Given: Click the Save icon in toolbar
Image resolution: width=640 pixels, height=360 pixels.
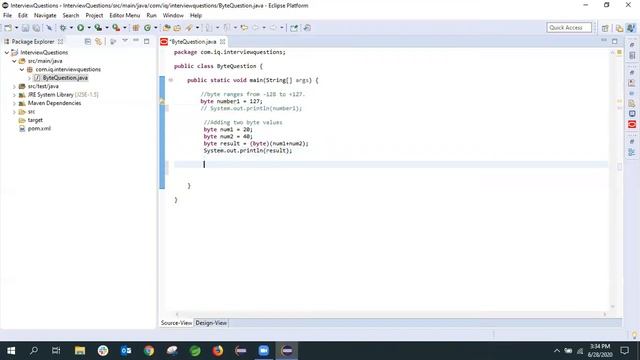Looking at the screenshot, I should (25, 28).
